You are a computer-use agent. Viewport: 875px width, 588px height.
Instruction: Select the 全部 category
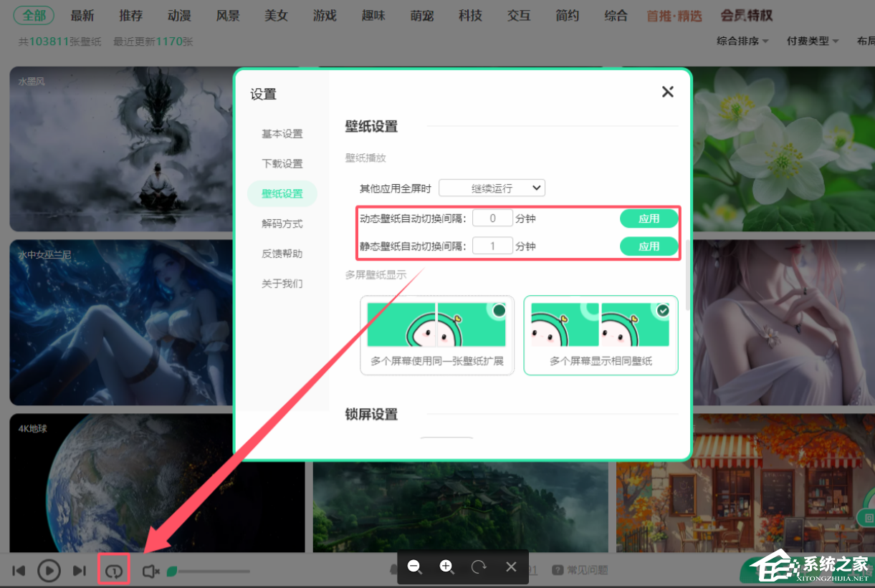click(34, 16)
